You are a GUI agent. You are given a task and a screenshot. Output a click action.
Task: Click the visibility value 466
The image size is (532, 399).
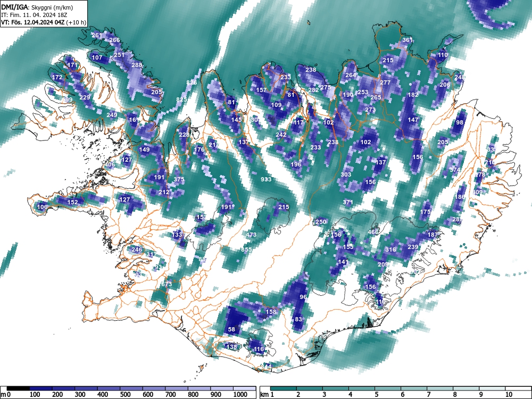click(x=373, y=232)
